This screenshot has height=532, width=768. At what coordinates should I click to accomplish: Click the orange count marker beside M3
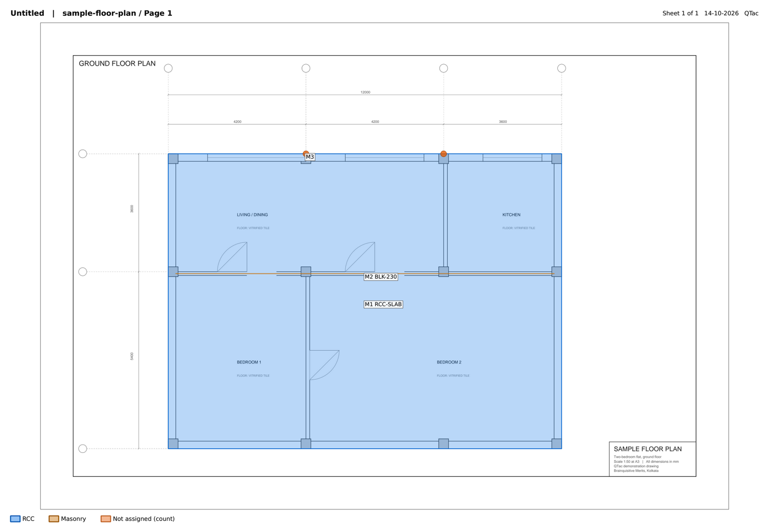tap(306, 154)
